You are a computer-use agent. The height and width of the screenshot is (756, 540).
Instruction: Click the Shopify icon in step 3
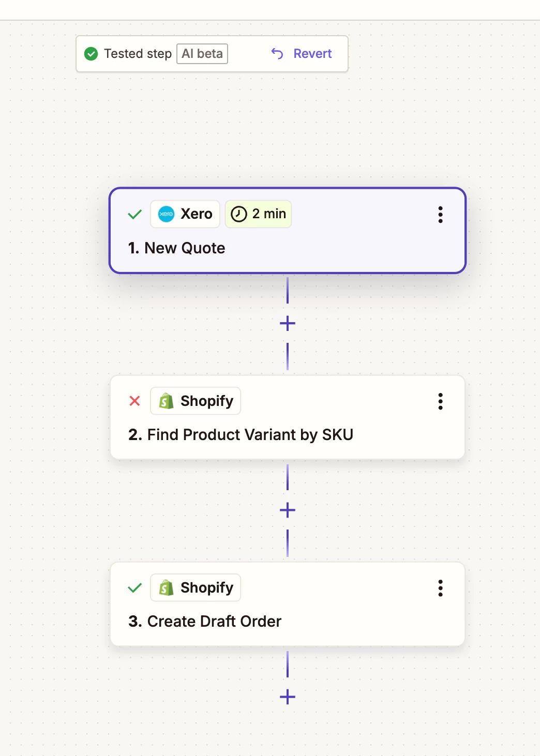166,587
